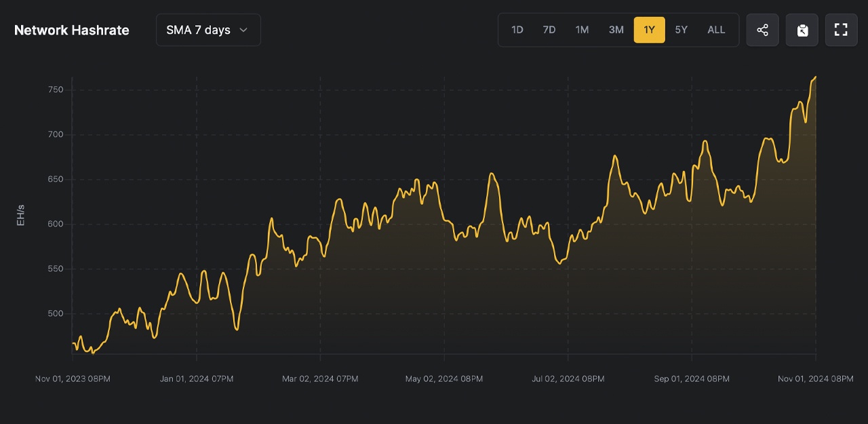The width and height of the screenshot is (868, 424).
Task: Expand the smoothing average selector
Action: click(x=208, y=30)
